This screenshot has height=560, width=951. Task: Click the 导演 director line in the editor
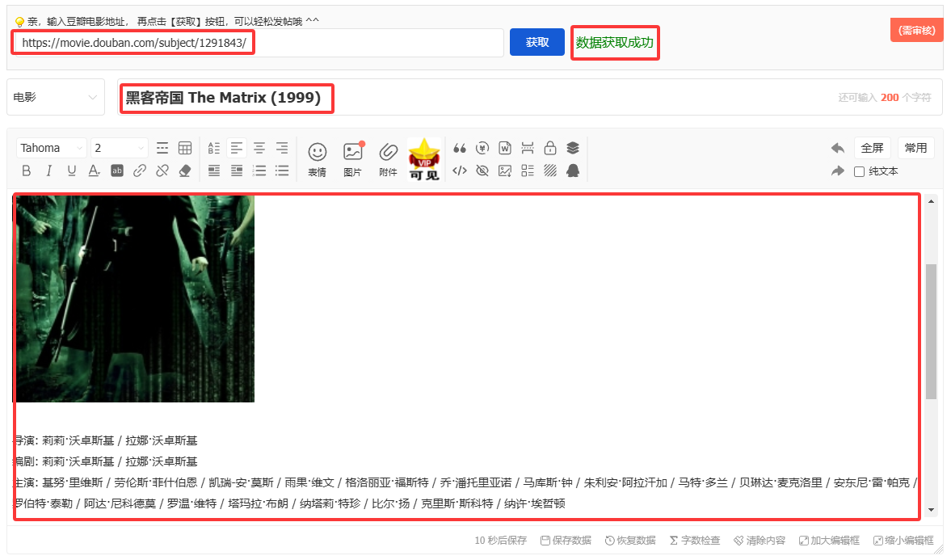pyautogui.click(x=106, y=440)
